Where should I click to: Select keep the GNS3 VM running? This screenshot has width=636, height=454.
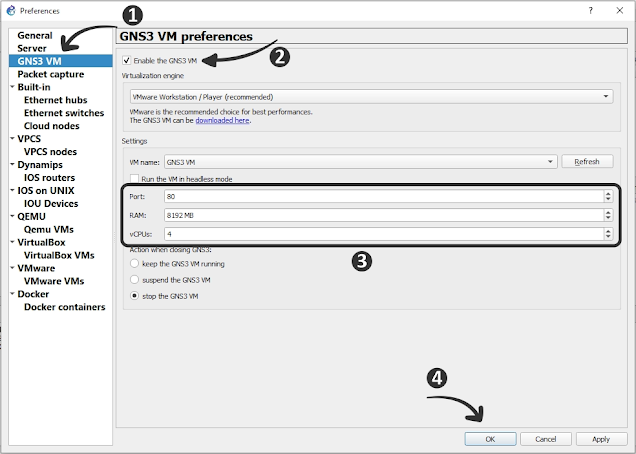click(x=134, y=263)
